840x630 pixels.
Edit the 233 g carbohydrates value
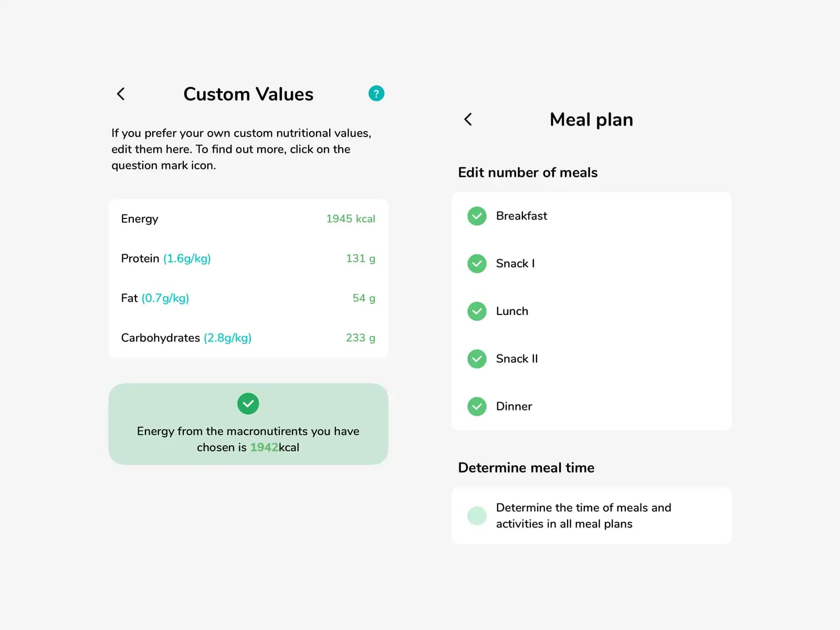pyautogui.click(x=360, y=338)
